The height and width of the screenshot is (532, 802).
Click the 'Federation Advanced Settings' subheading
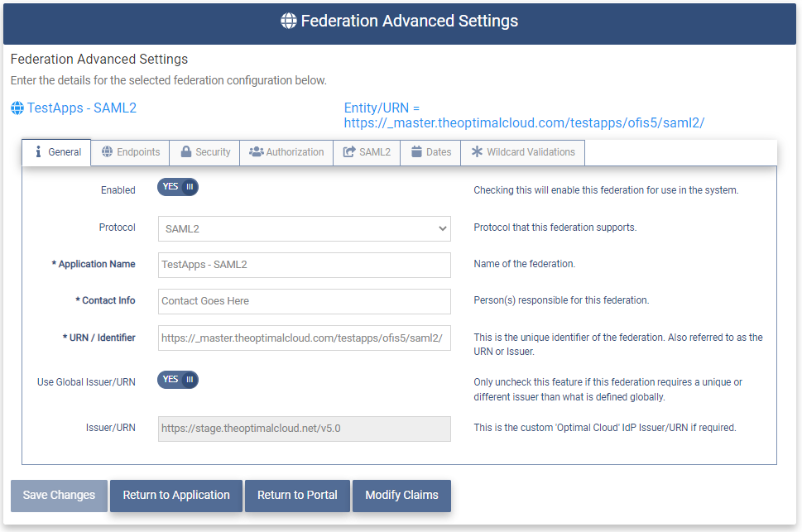click(x=99, y=60)
